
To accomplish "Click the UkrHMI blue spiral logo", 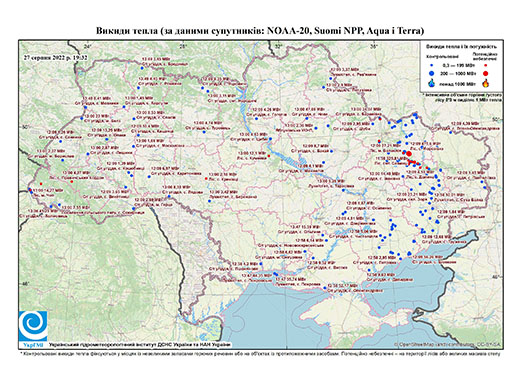I will (x=33, y=327).
